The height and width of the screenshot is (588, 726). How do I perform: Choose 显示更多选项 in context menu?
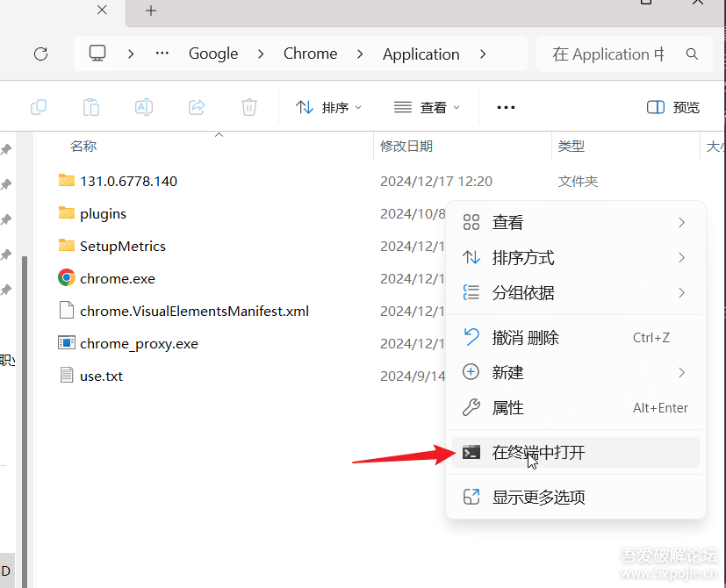[576, 498]
